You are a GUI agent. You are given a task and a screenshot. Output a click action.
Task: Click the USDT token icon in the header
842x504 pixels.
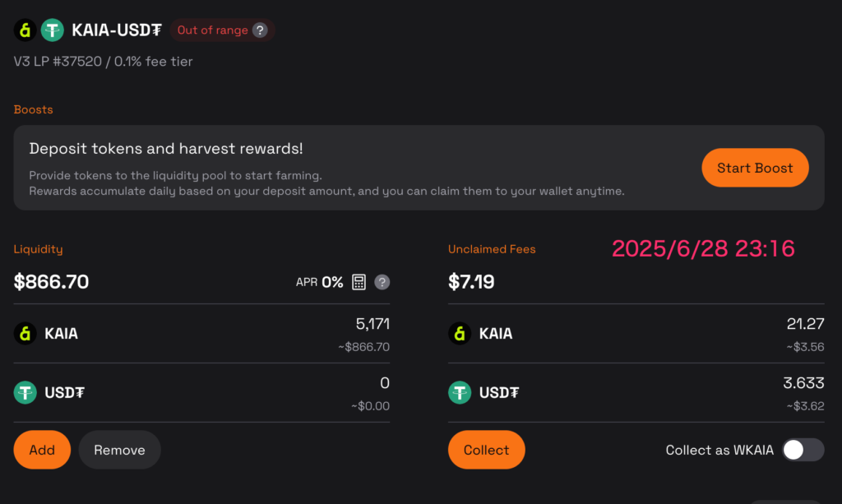tap(52, 30)
